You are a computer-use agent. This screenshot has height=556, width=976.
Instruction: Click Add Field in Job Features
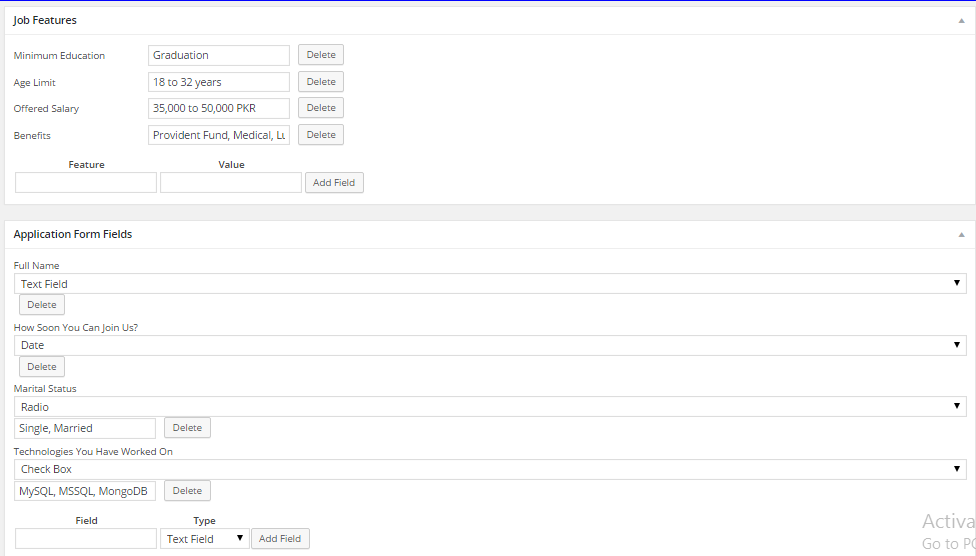click(x=334, y=182)
